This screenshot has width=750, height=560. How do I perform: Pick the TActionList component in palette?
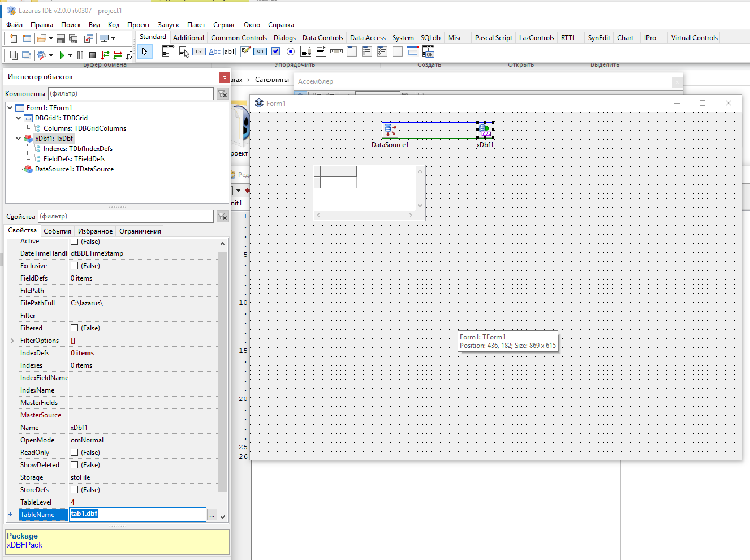[x=428, y=51]
